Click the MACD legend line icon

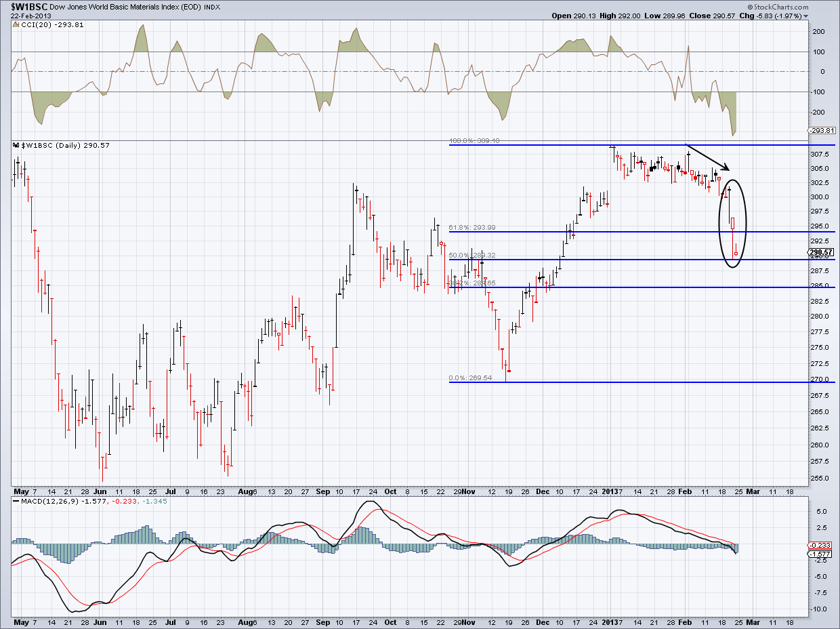(16, 501)
